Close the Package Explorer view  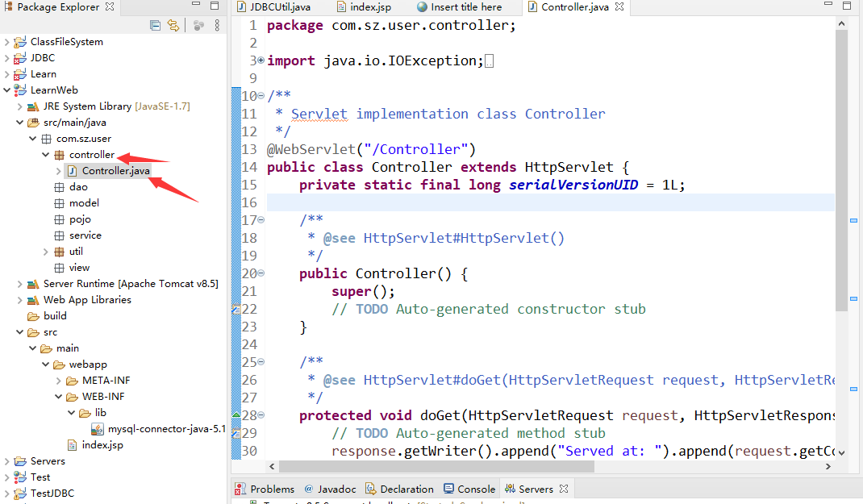[110, 6]
